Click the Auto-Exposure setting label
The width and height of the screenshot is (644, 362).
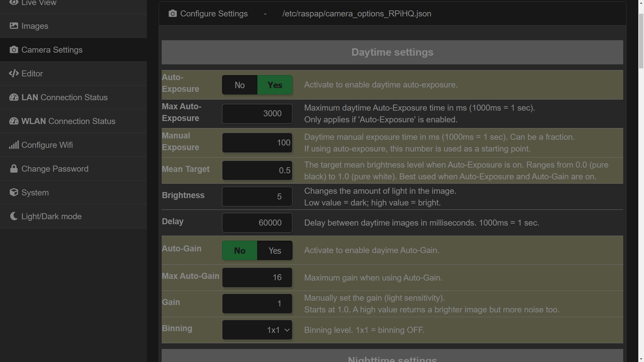pyautogui.click(x=180, y=83)
